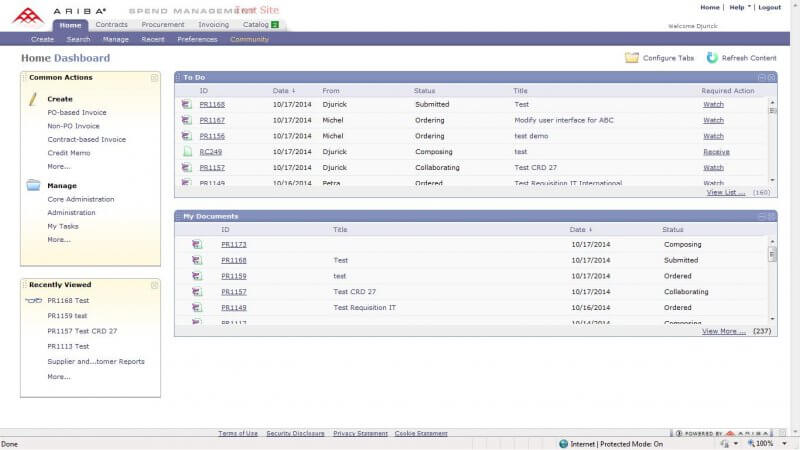
Task: Click the Manage folder icon in Common Actions
Action: tap(33, 185)
